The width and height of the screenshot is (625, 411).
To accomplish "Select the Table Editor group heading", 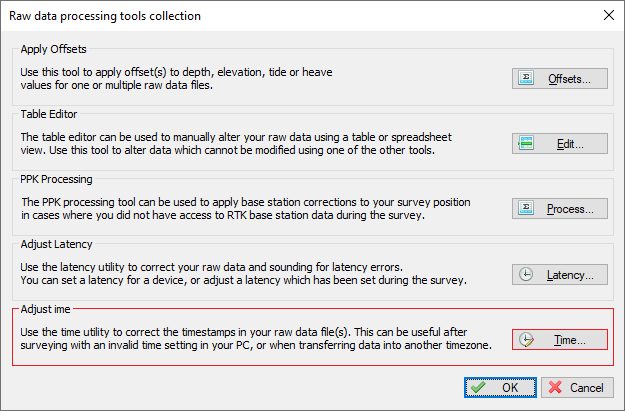I will (x=49, y=114).
